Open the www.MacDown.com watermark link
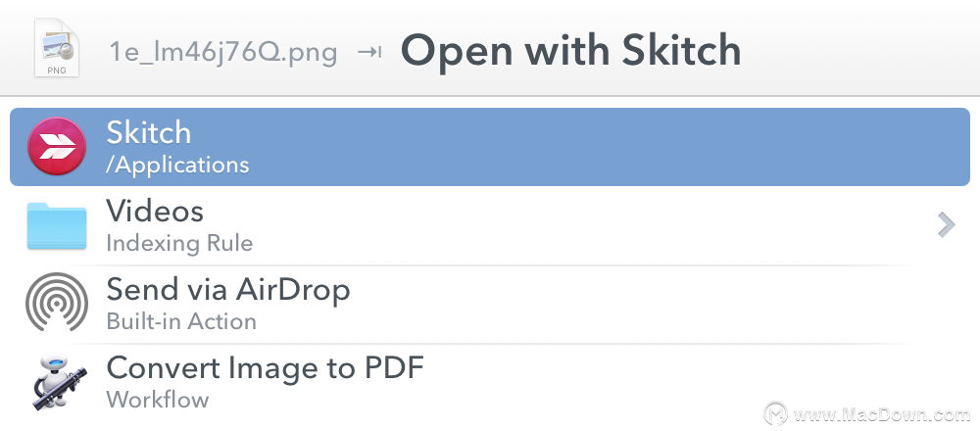 (x=881, y=414)
